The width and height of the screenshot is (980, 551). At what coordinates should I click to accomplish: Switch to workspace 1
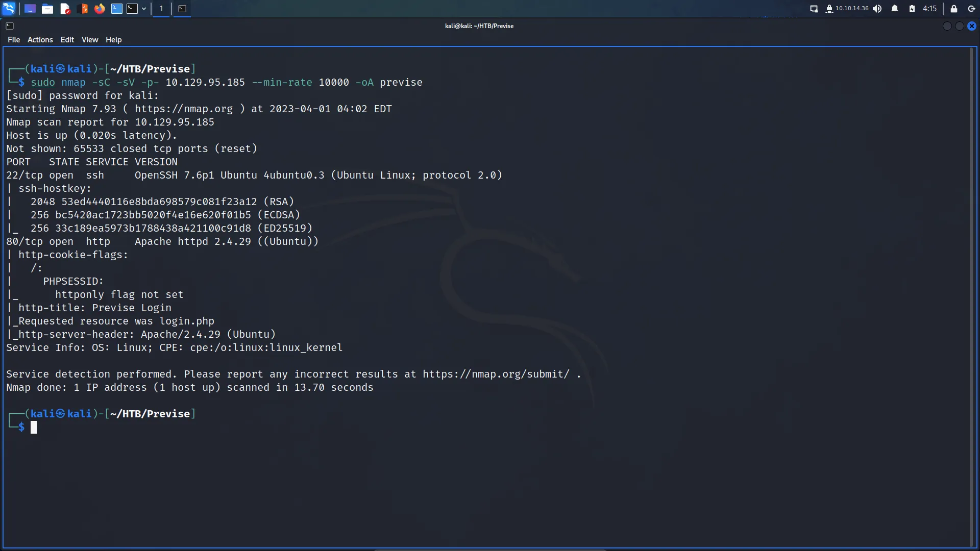tap(161, 9)
